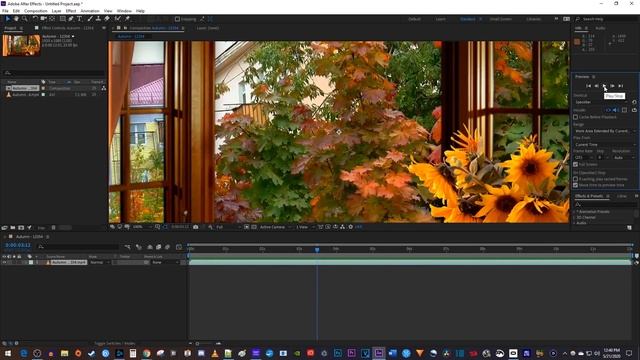This screenshot has height=360, width=640.
Task: Open the File menu
Action: pos(5,11)
